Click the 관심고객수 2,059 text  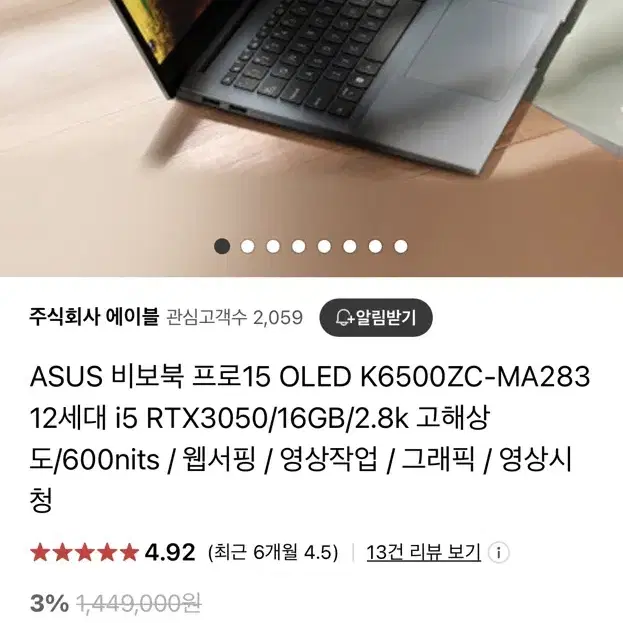pyautogui.click(x=234, y=318)
